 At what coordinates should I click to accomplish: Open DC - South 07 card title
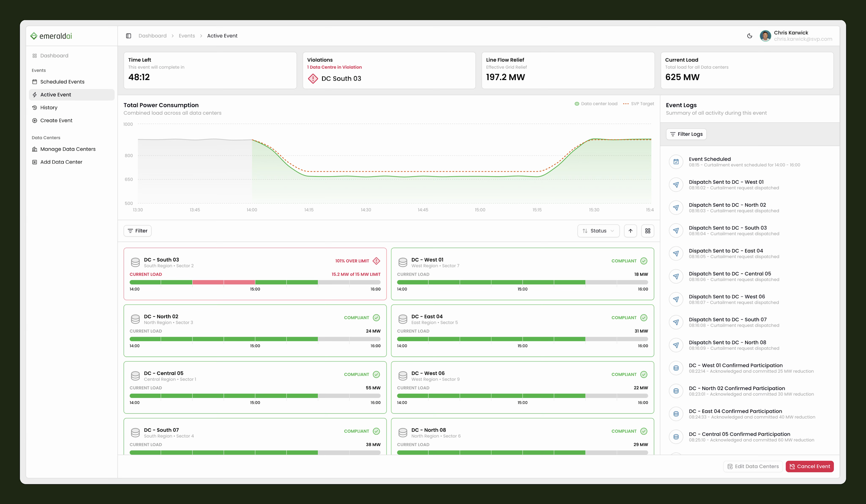tap(161, 430)
